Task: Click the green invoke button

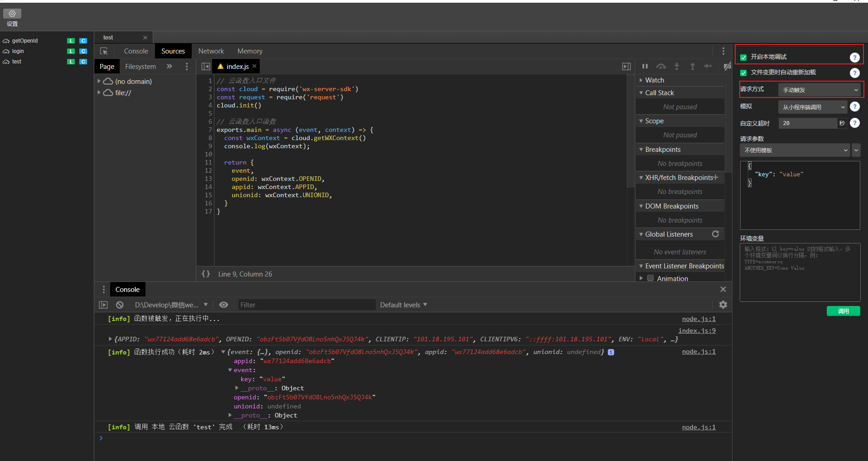Action: [843, 311]
